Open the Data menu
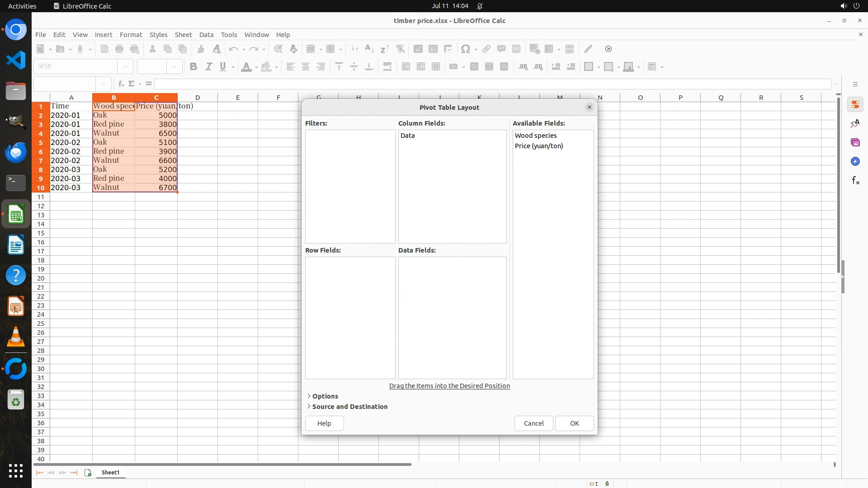Image resolution: width=868 pixels, height=488 pixels. point(206,35)
